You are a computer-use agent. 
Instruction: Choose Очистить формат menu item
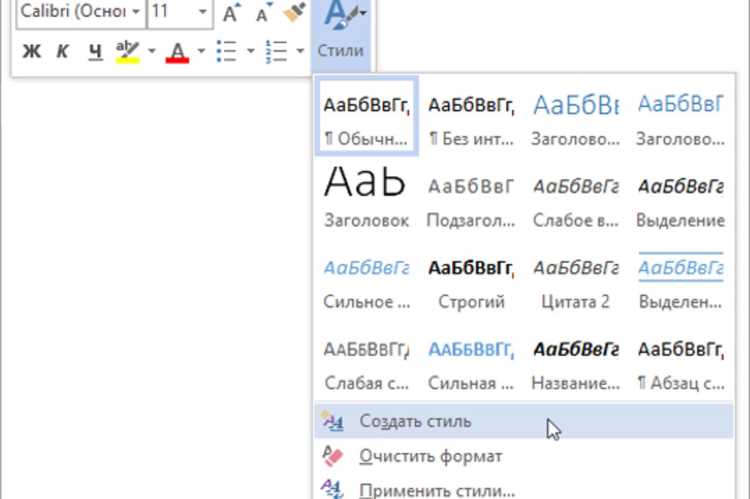click(524, 456)
